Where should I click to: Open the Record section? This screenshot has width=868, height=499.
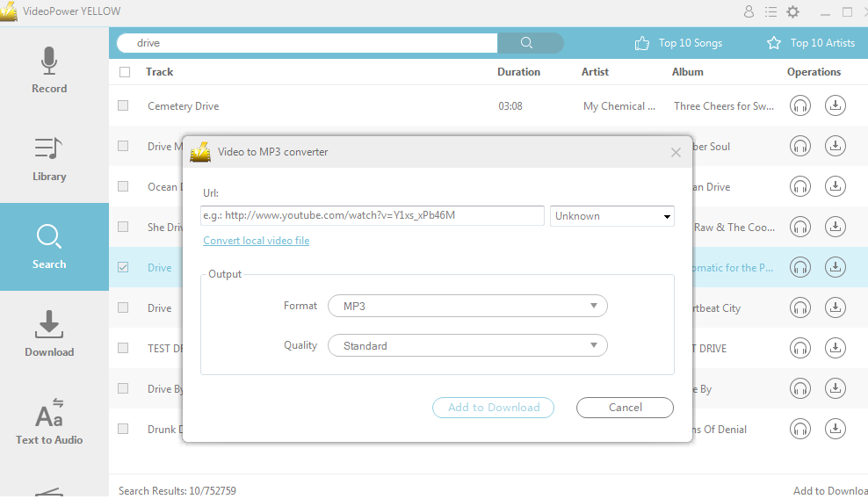[49, 70]
